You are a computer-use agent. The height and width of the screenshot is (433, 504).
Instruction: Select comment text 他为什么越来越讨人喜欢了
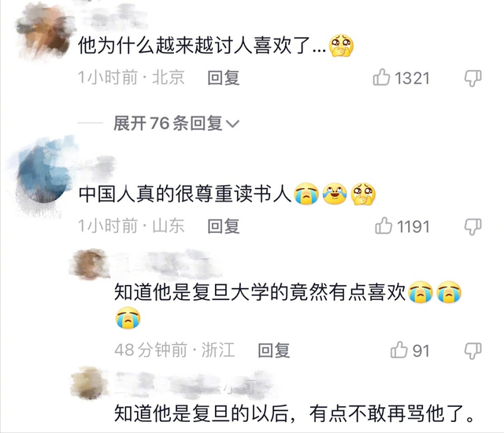tap(202, 46)
